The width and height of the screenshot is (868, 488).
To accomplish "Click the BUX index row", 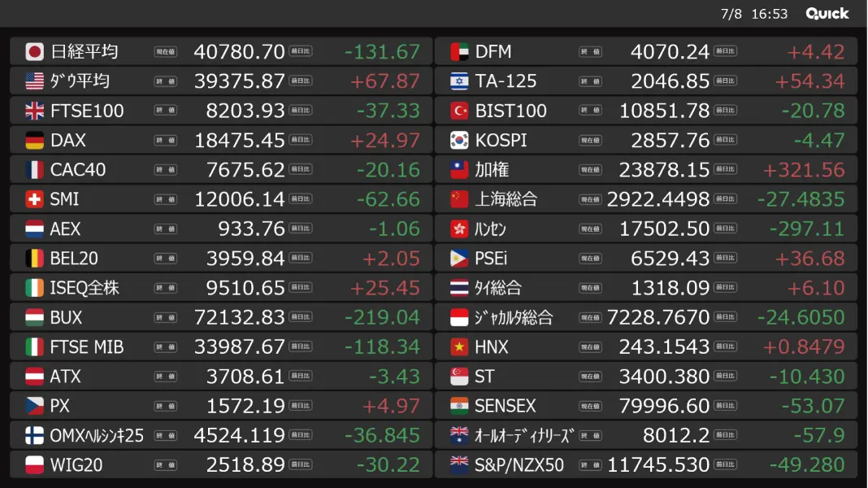I will point(221,317).
